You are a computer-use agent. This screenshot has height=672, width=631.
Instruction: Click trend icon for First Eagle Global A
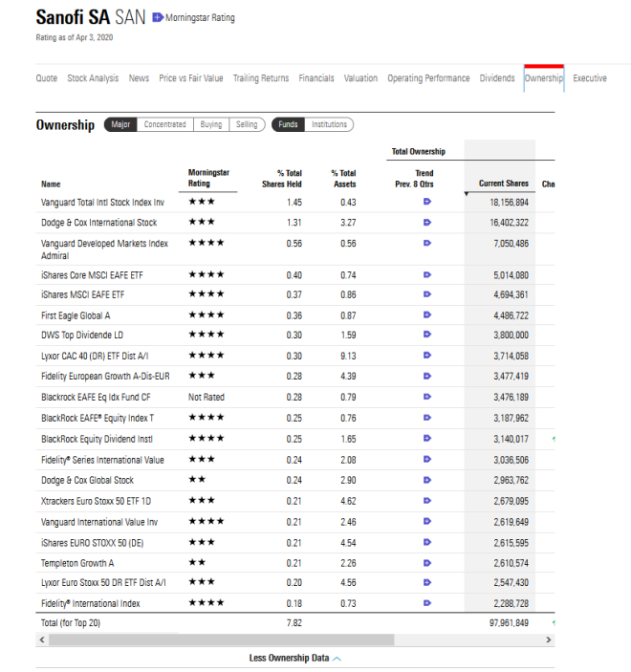click(426, 314)
